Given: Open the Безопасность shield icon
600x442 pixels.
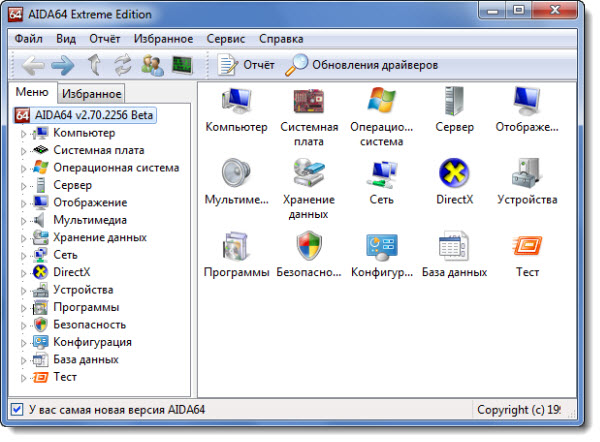Looking at the screenshot, I should pos(308,246).
